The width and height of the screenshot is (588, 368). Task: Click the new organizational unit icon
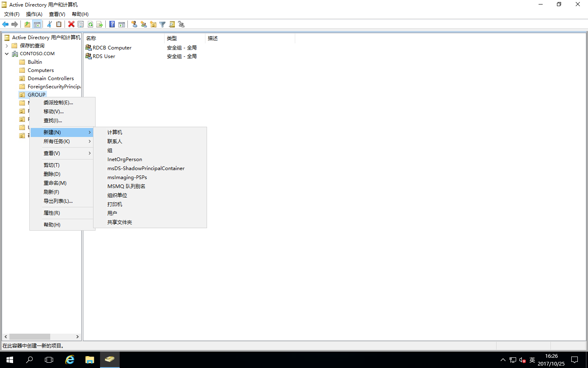[153, 25]
